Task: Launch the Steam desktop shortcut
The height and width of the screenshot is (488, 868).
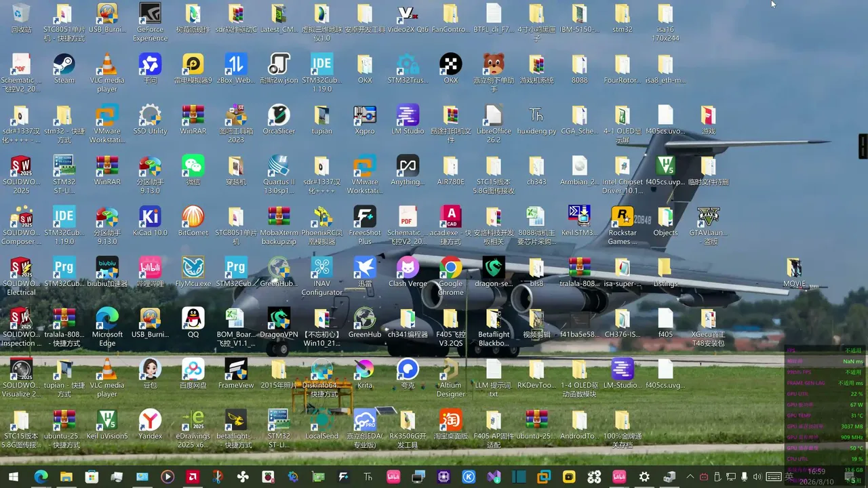Action: click(x=64, y=69)
